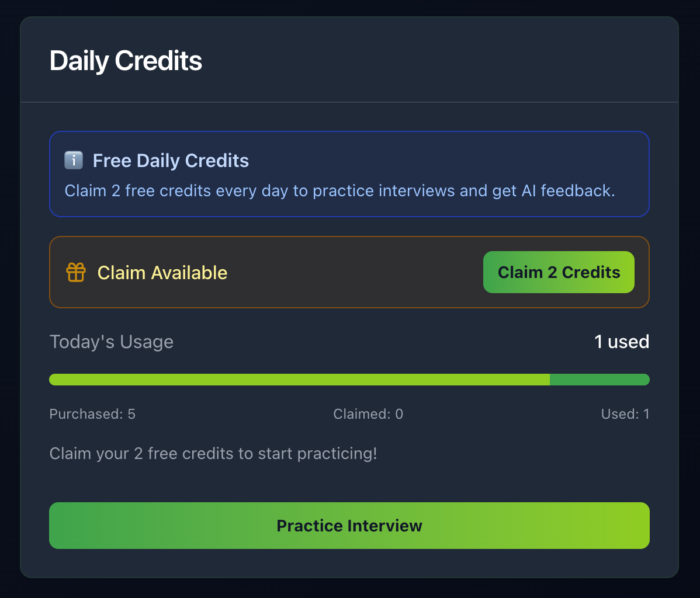Click the 'Claim 2 free credits every day' description
This screenshot has width=700, height=598.
click(x=339, y=191)
